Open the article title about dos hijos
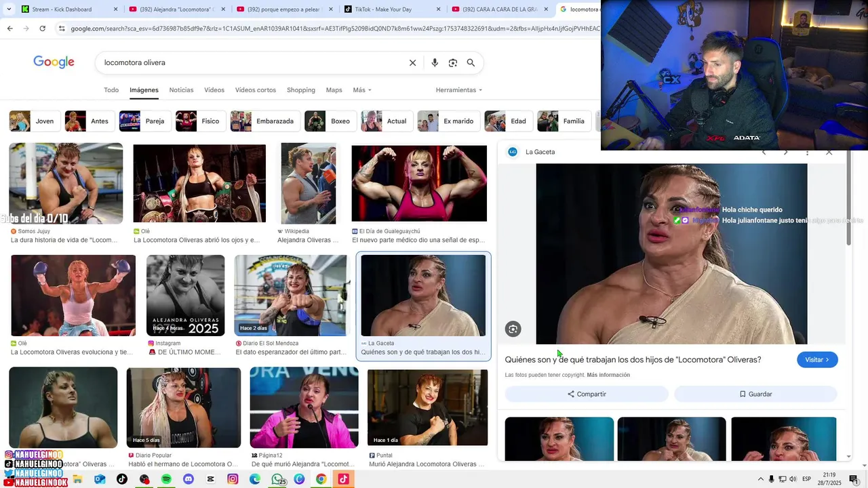 tap(633, 360)
